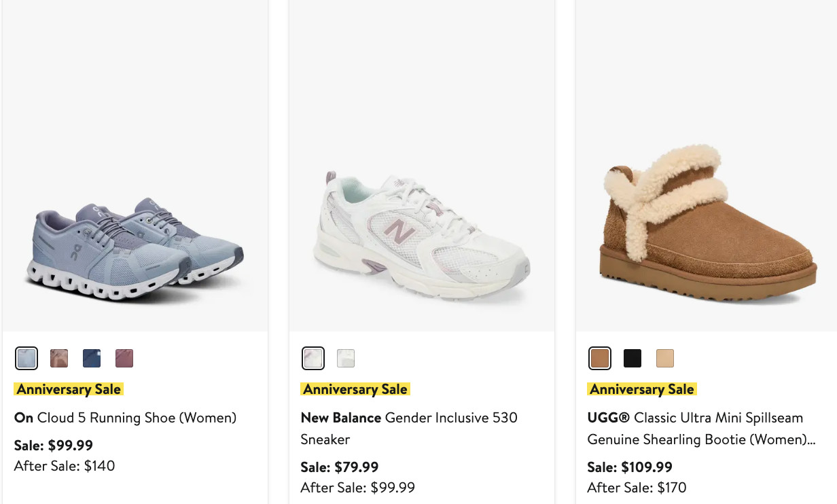Viewport: 837px width, 504px height.
Task: Select the light blue On Cloud 5 swatch
Action: tap(26, 358)
